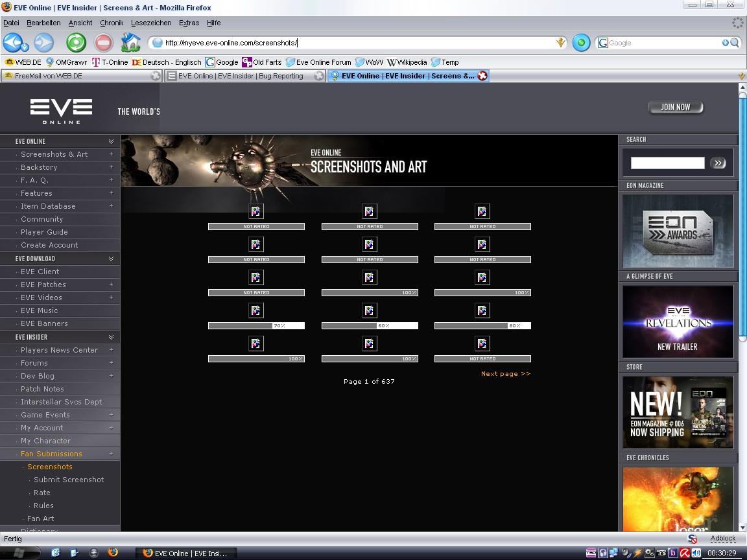The height and width of the screenshot is (560, 747).
Task: Open the Datei menu
Action: pos(12,23)
